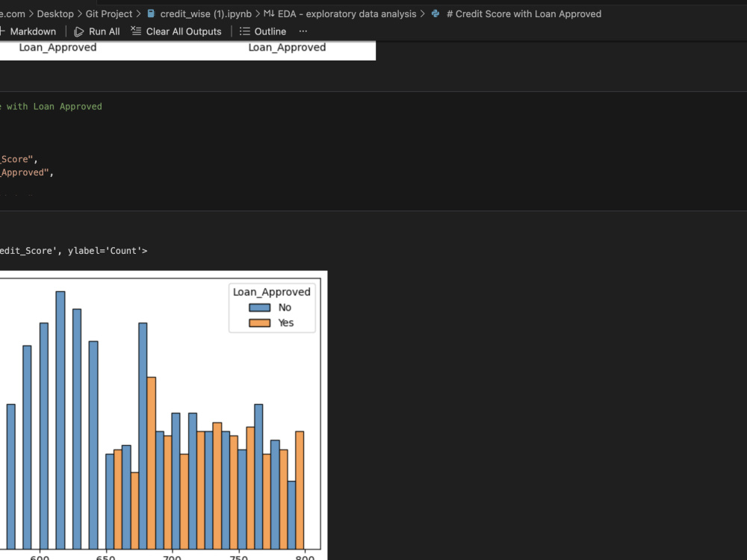This screenshot has width=747, height=560.
Task: Click the 750 x-axis tick label
Action: click(239, 557)
